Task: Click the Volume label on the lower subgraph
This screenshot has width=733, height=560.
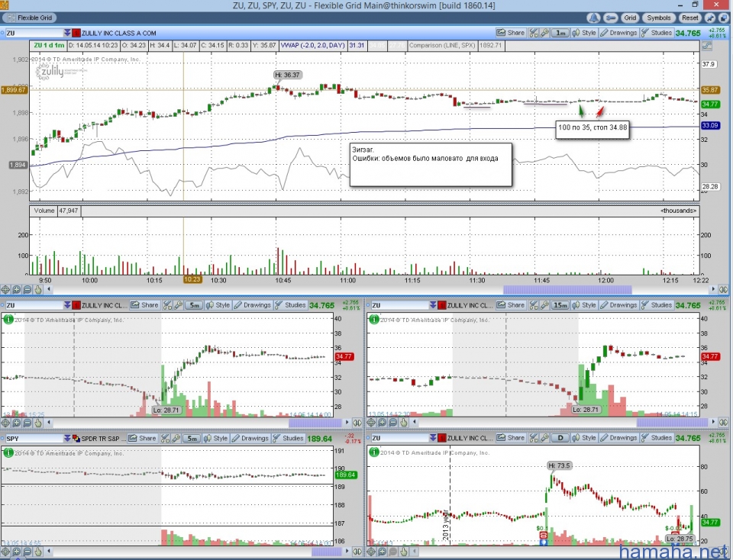Action: (x=44, y=211)
